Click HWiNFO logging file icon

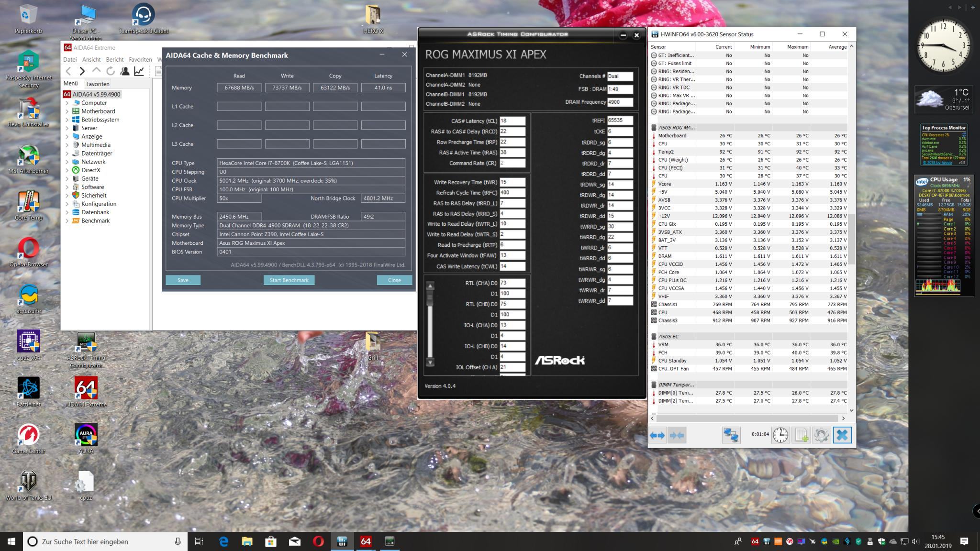click(801, 435)
